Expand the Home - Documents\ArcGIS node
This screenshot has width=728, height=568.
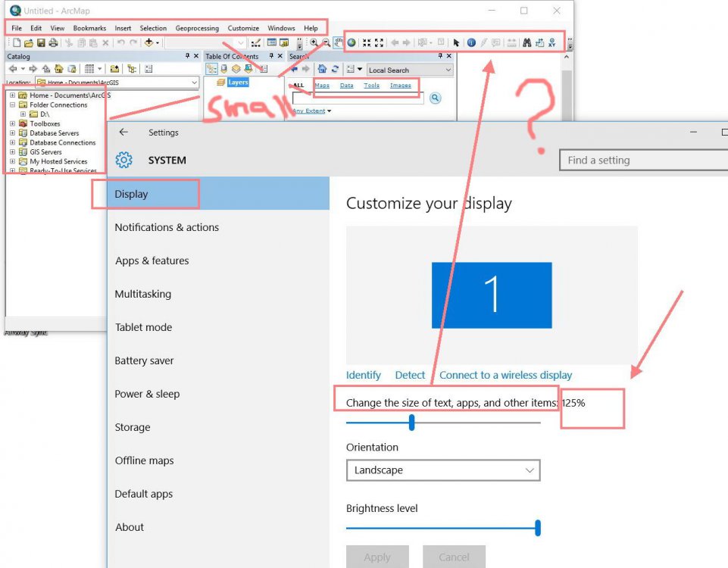13,95
